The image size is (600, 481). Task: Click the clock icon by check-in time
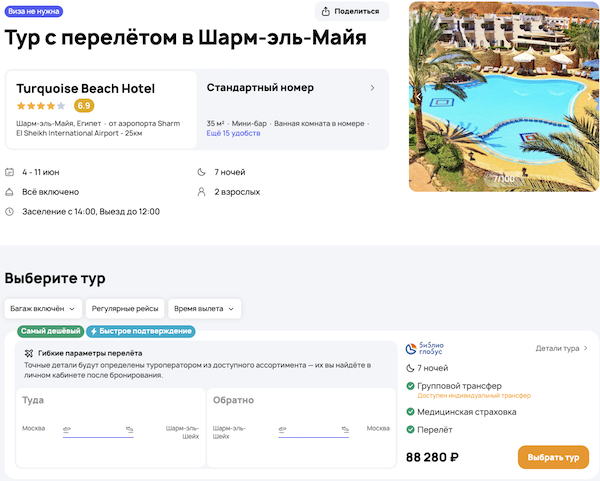[10, 212]
